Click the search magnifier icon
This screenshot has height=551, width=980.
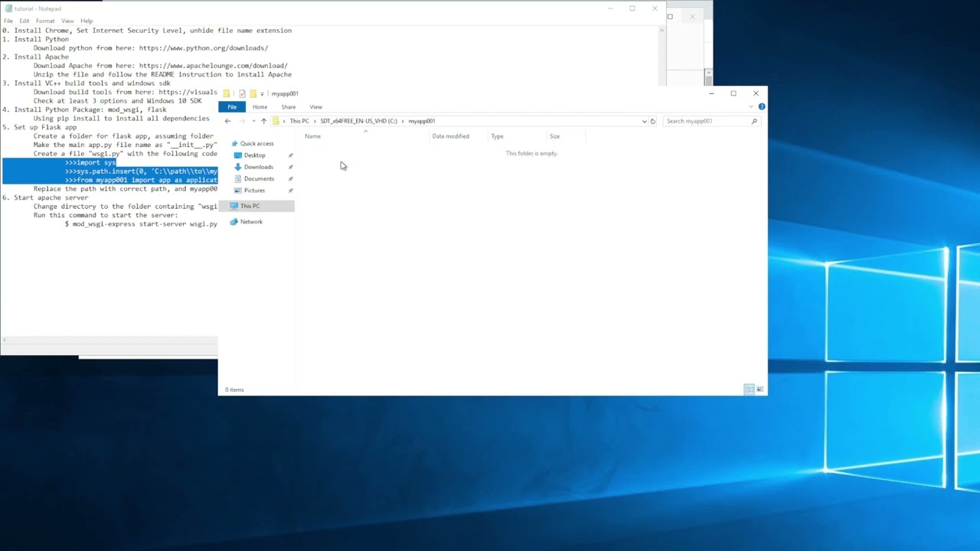(754, 121)
